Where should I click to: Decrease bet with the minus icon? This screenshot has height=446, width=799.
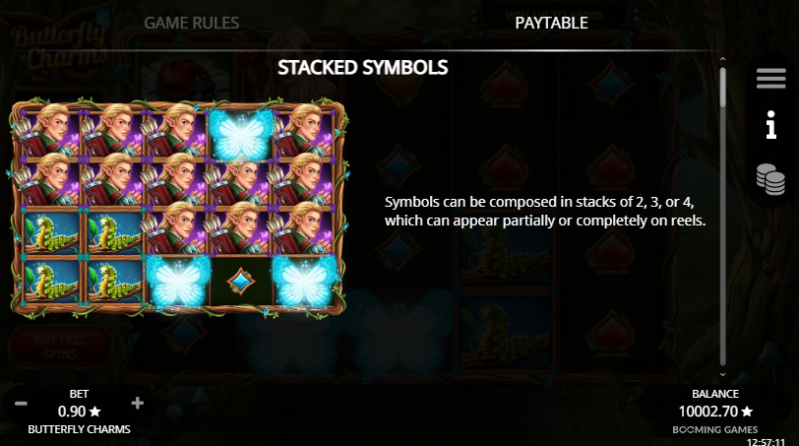(x=21, y=404)
